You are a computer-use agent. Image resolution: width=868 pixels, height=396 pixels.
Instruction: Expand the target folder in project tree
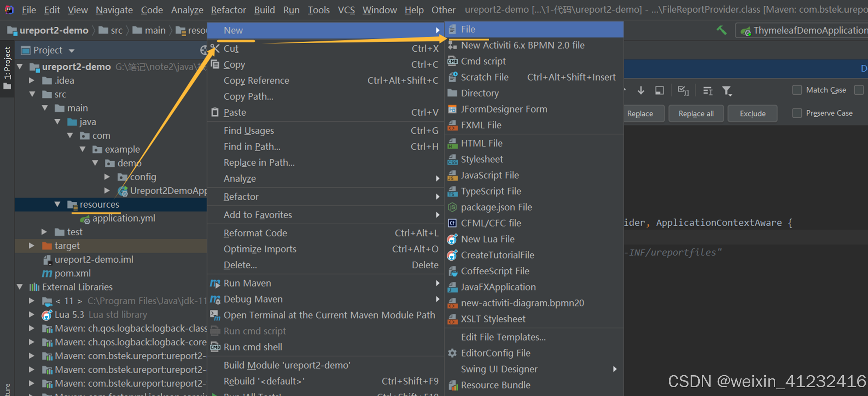32,245
